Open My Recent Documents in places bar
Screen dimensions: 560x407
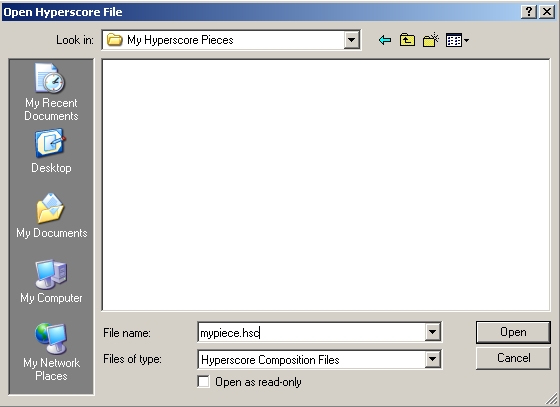51,92
